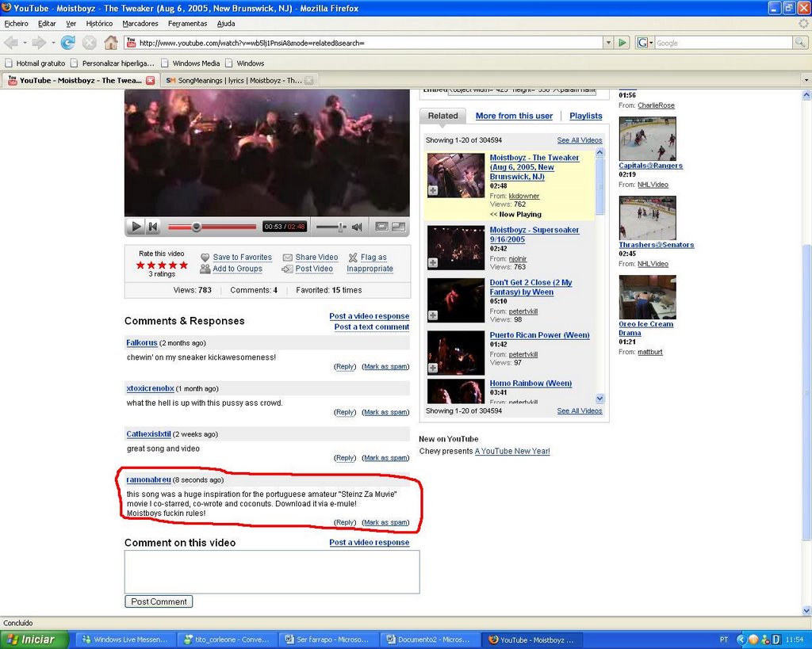The image size is (812, 649).
Task: Click the video progress slider knob
Action: point(197,227)
